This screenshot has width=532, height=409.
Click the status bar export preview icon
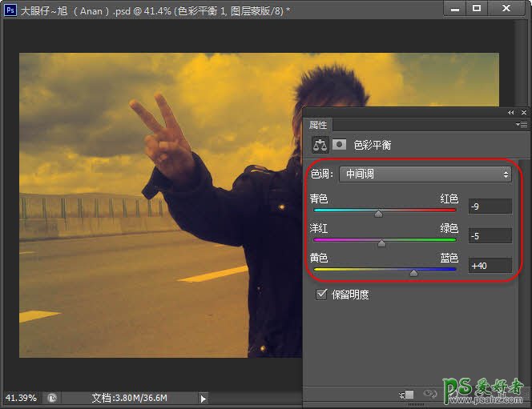[x=51, y=398]
